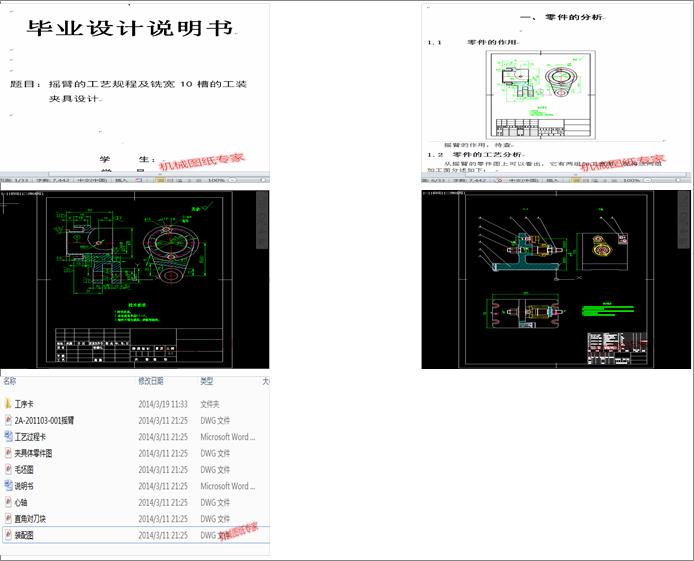Click word count 7,442 in left Word status bar
This screenshot has width=694, height=561.
click(x=52, y=180)
